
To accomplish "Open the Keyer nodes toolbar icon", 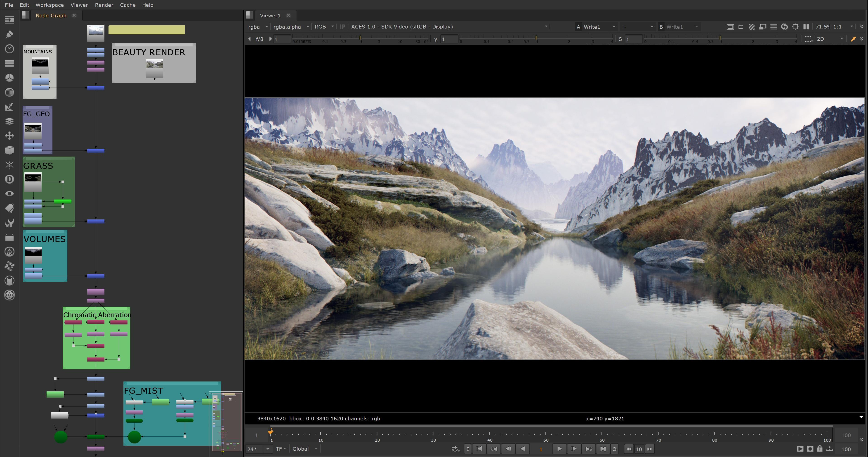I will [9, 107].
